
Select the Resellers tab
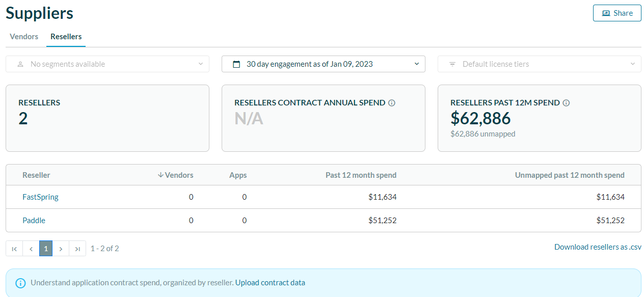point(66,37)
